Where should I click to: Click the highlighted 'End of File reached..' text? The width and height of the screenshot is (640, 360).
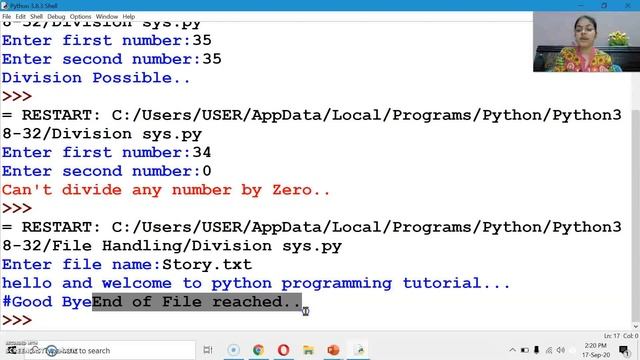(x=197, y=302)
